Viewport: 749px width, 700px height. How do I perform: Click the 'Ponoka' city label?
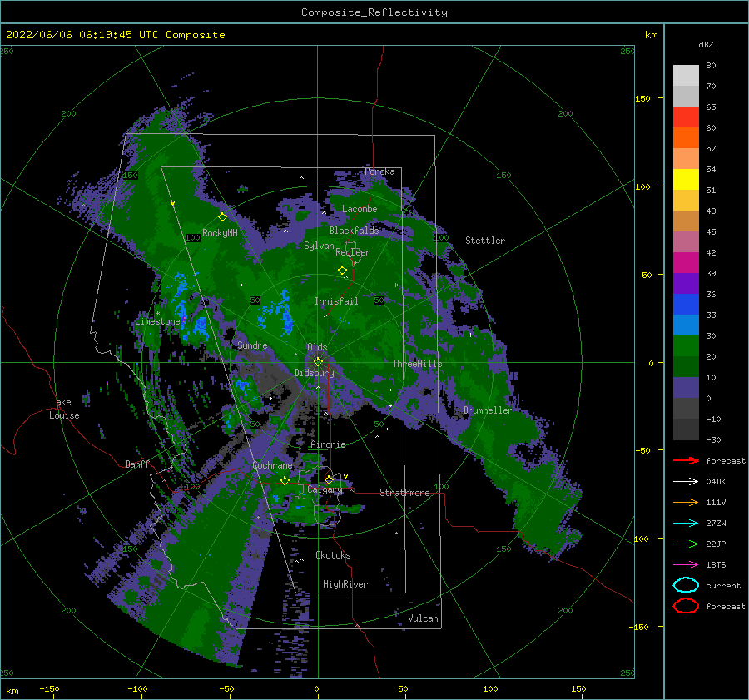379,171
